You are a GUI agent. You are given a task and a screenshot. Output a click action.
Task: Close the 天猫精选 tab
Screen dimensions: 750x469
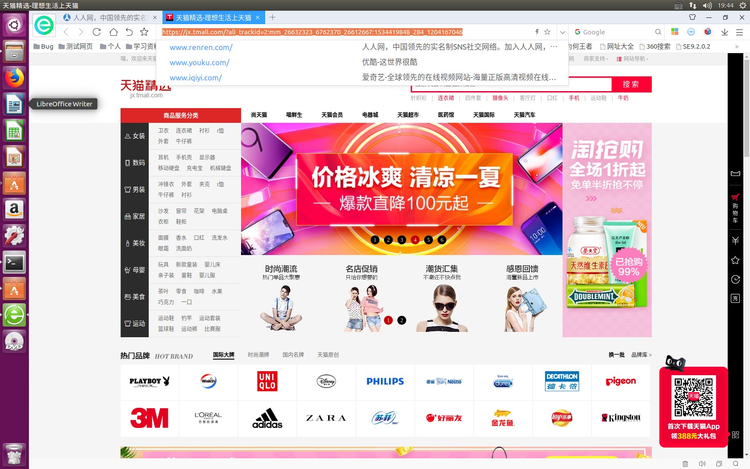pyautogui.click(x=257, y=17)
